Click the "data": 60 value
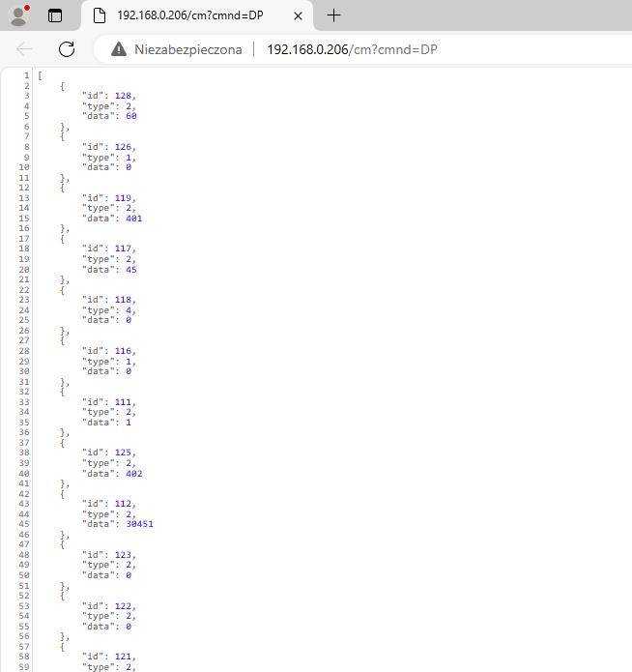The width and height of the screenshot is (632, 672). [131, 116]
